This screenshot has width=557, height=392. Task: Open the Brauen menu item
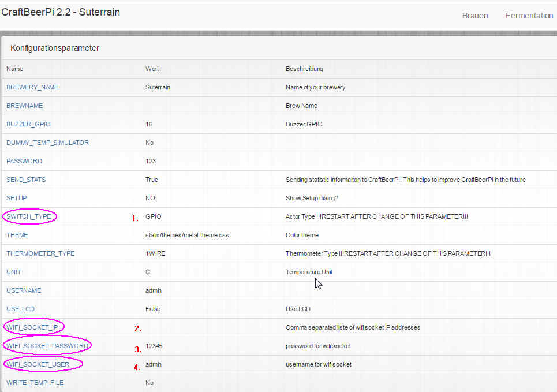(474, 16)
